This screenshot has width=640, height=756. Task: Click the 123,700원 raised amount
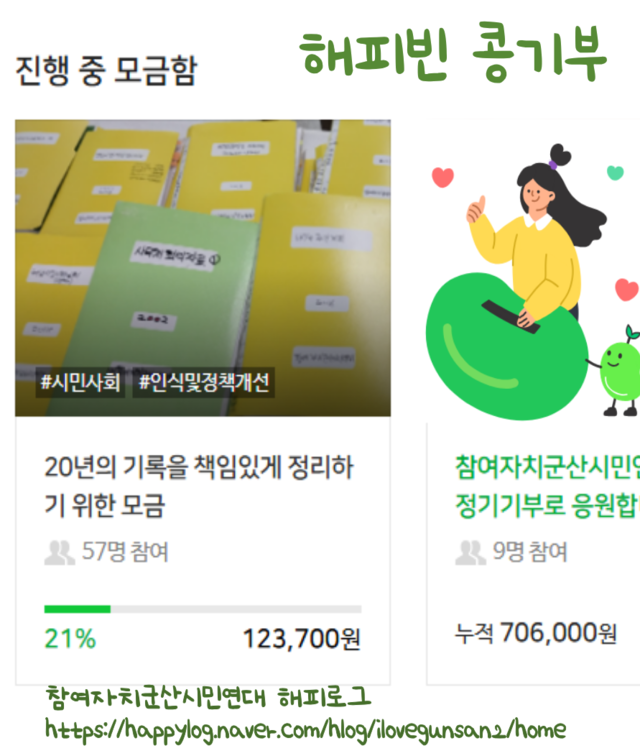pyautogui.click(x=301, y=639)
